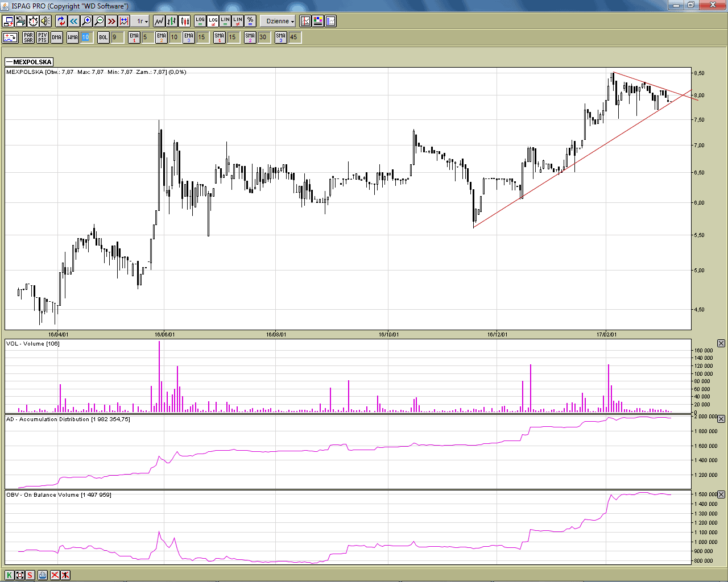The height and width of the screenshot is (582, 728).
Task: Click the green K button
Action: click(x=9, y=575)
